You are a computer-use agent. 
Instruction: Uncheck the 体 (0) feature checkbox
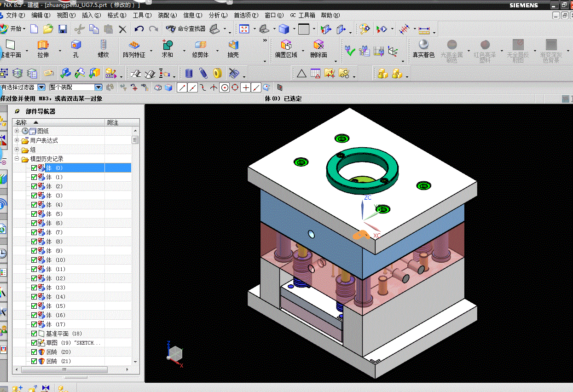pos(34,168)
